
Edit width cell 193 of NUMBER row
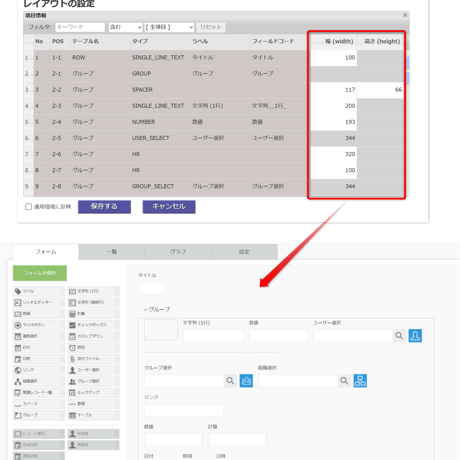pos(334,122)
